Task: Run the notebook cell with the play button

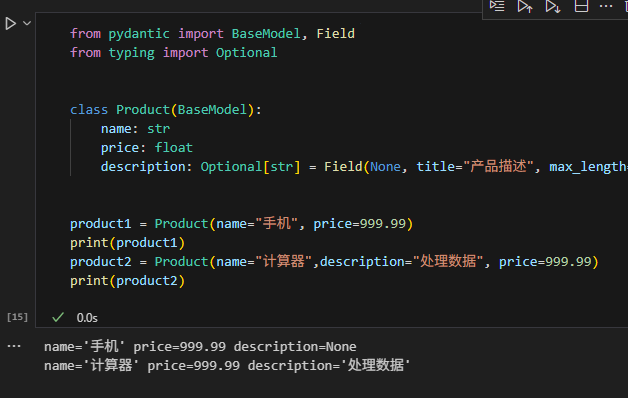Action: tap(10, 24)
